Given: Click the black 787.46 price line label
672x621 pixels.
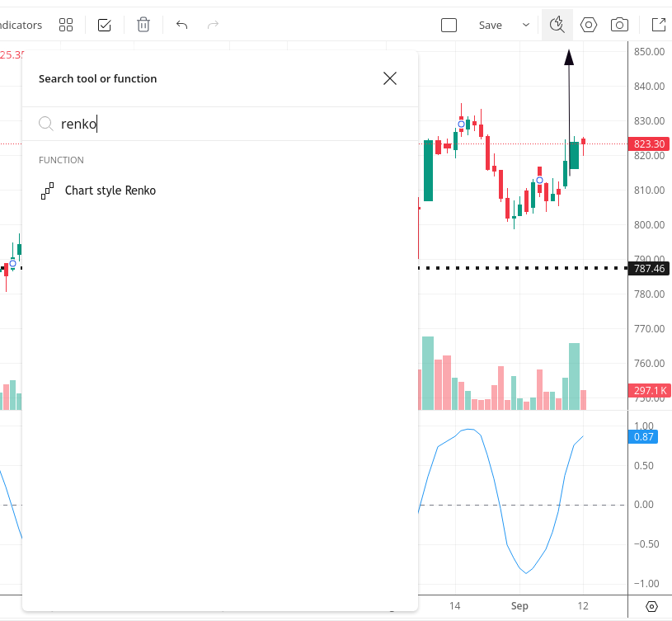Looking at the screenshot, I should [649, 268].
